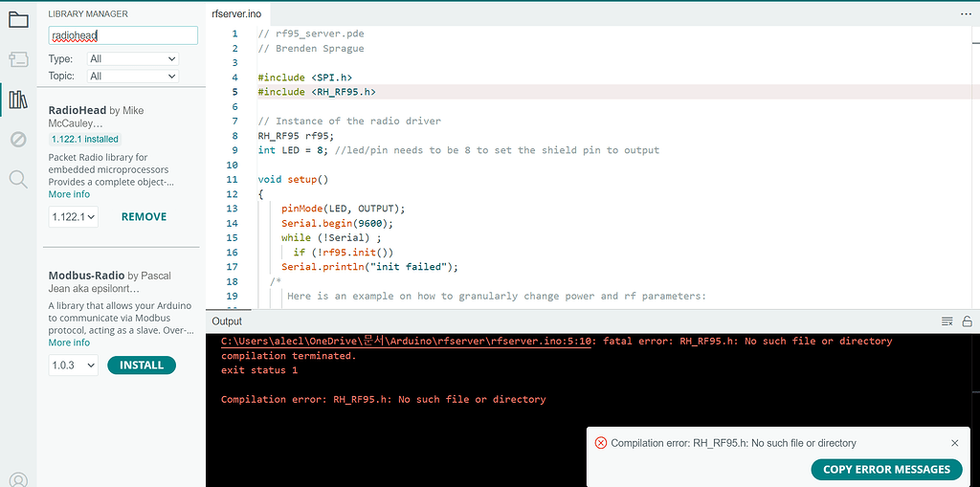Click the 'if (!rf95.init())' line
Image resolution: width=980 pixels, height=487 pixels.
click(344, 253)
